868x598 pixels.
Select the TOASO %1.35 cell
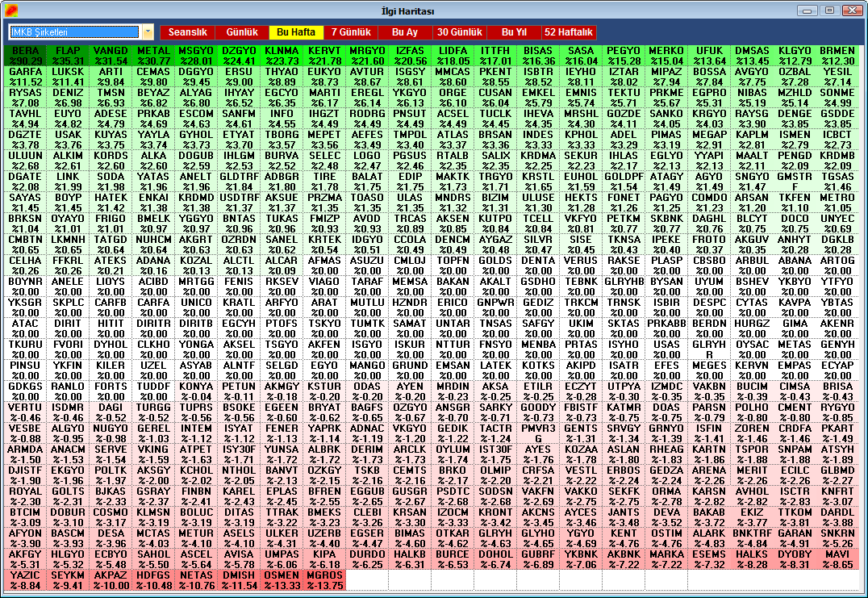pos(367,202)
